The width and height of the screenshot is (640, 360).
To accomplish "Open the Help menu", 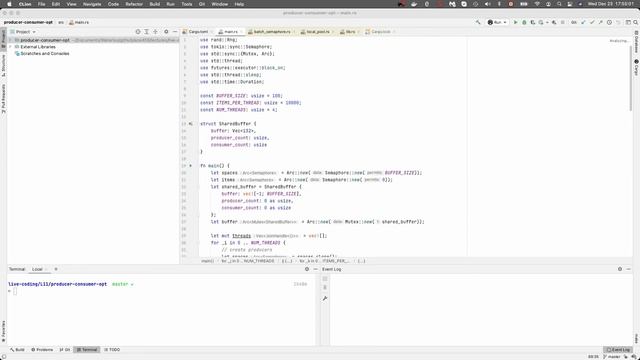I will [239, 4].
